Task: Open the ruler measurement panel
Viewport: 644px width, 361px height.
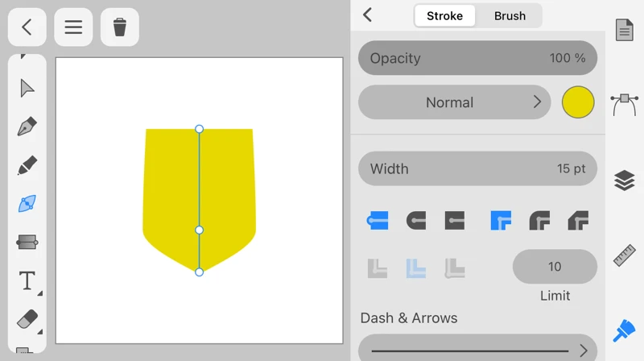Action: pyautogui.click(x=625, y=255)
